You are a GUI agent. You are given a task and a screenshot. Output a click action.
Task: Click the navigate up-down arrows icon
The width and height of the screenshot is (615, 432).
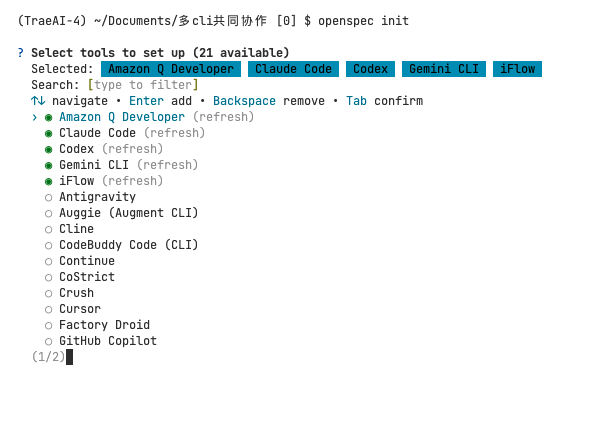tap(38, 101)
